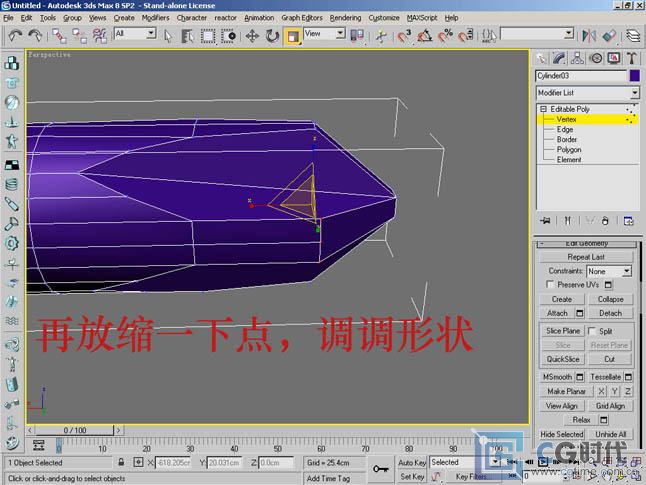
Task: Select the Polygon sub-object level
Action: pyautogui.click(x=569, y=149)
